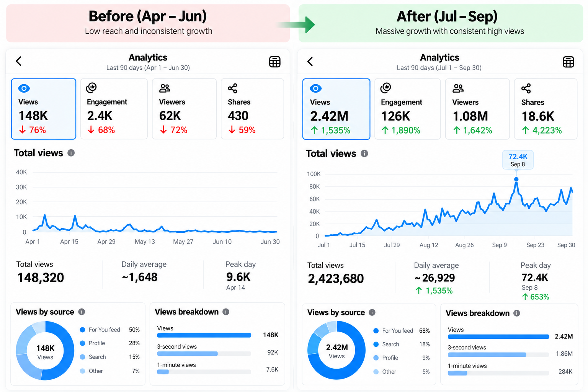The image size is (588, 392).
Task: Click Search 18% legend dot
Action: [376, 344]
